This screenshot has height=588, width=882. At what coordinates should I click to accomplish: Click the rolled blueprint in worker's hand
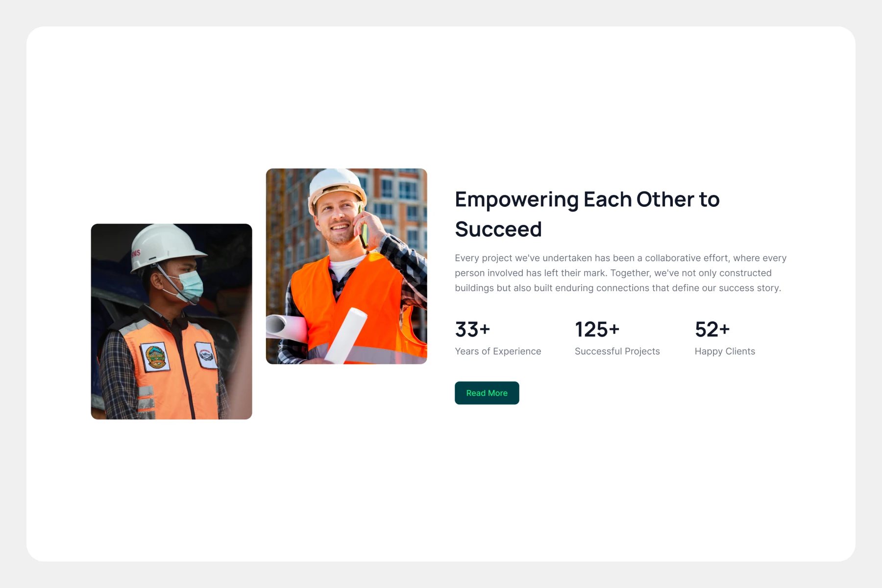click(x=346, y=336)
